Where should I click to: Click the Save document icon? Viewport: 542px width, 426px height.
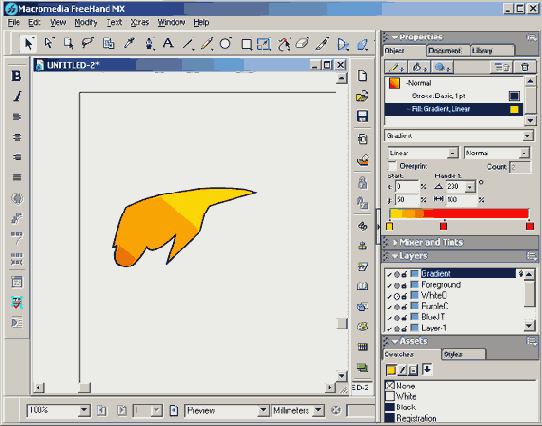362,116
